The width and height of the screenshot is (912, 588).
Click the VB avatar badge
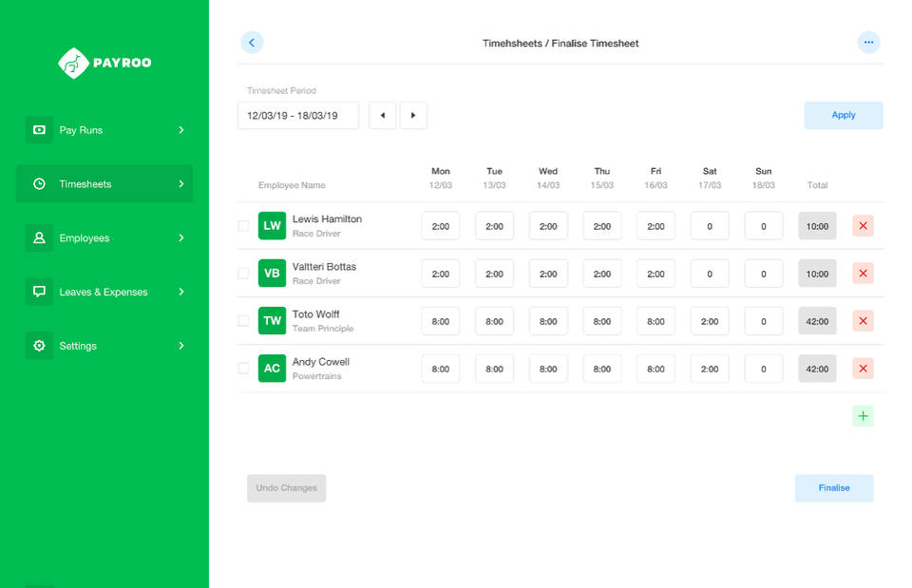[273, 274]
